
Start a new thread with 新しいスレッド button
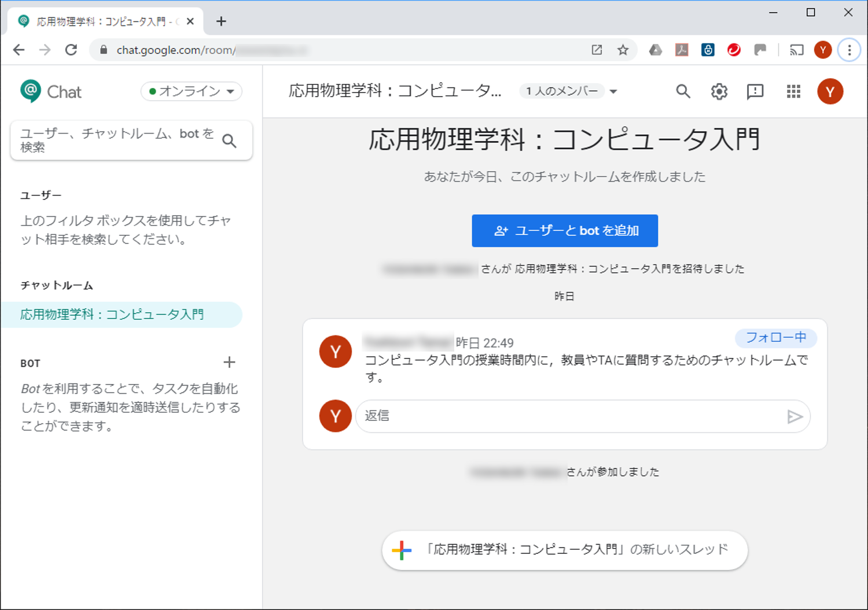tap(565, 550)
